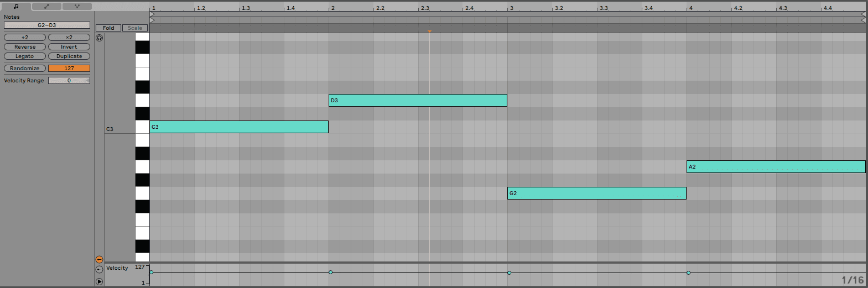Viewport: 868px width, 288px height.
Task: Click the A2 velocity marker at bar 4
Action: (x=689, y=273)
